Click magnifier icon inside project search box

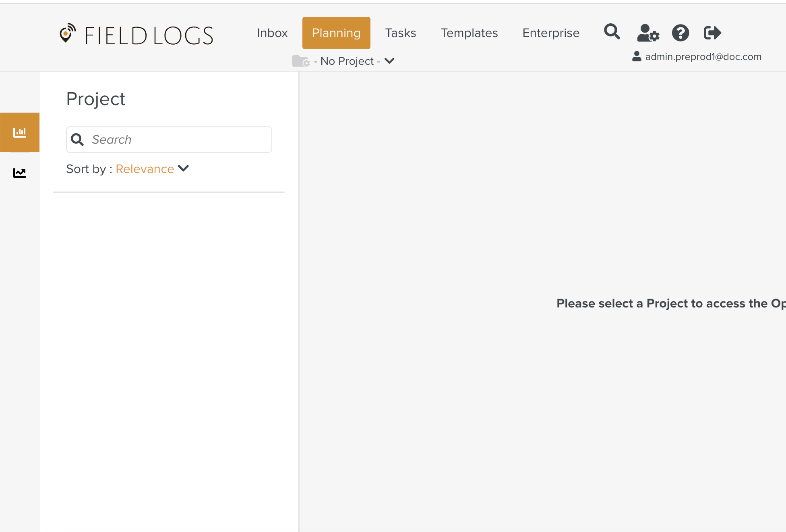click(x=77, y=140)
